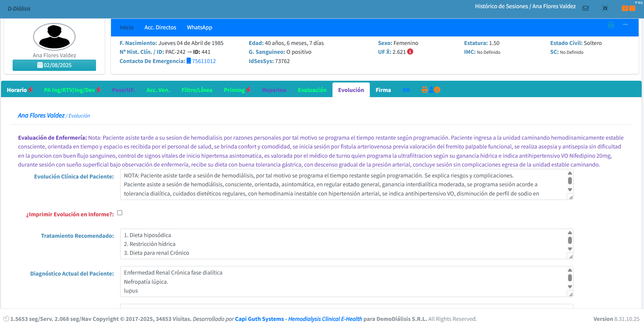Toggle the Imprimir Evolución en Informe checkbox
The height and width of the screenshot is (327, 644).
120,213
